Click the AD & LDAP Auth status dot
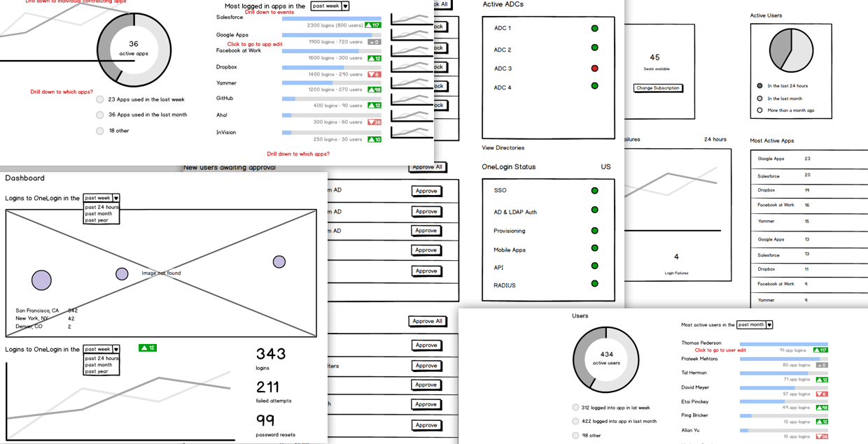868x444 pixels. point(594,210)
